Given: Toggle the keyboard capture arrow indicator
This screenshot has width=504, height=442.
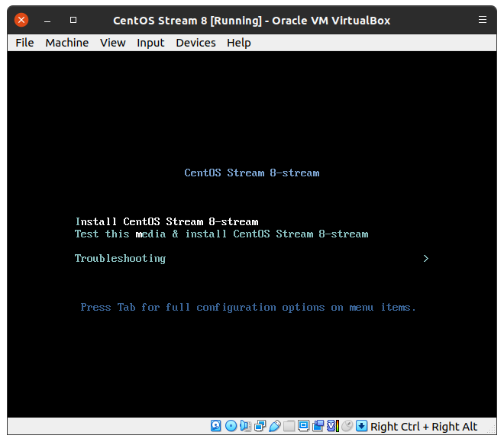Looking at the screenshot, I should point(361,426).
